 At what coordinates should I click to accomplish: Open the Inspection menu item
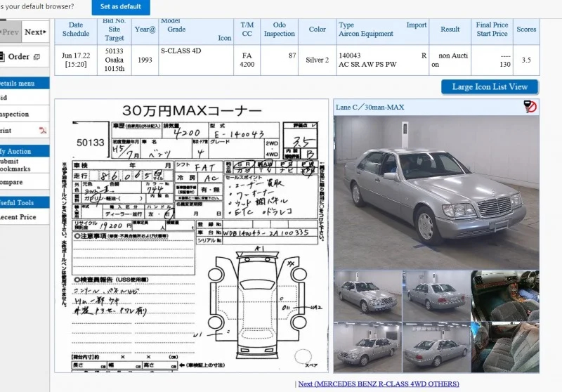pos(14,114)
